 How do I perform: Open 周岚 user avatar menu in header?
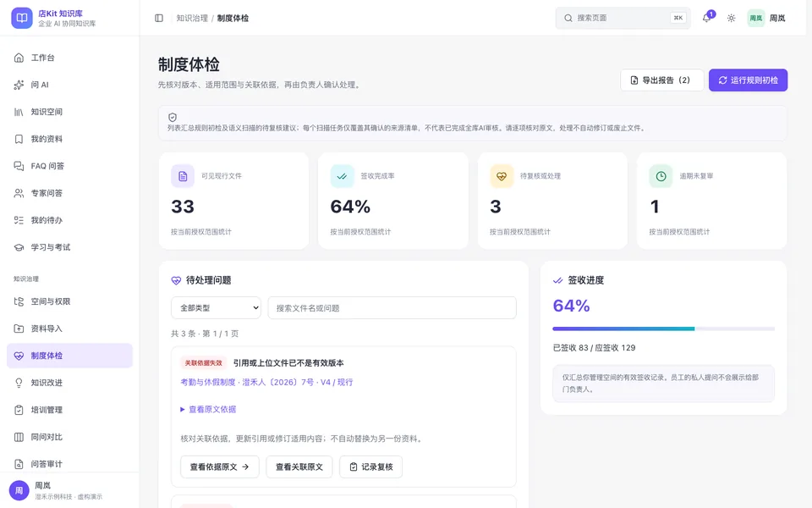767,18
